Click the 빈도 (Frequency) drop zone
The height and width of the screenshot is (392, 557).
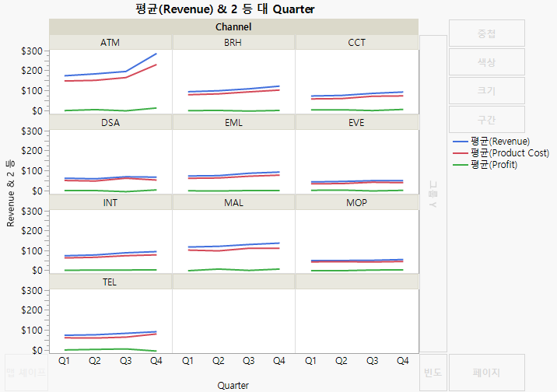pos(433,373)
